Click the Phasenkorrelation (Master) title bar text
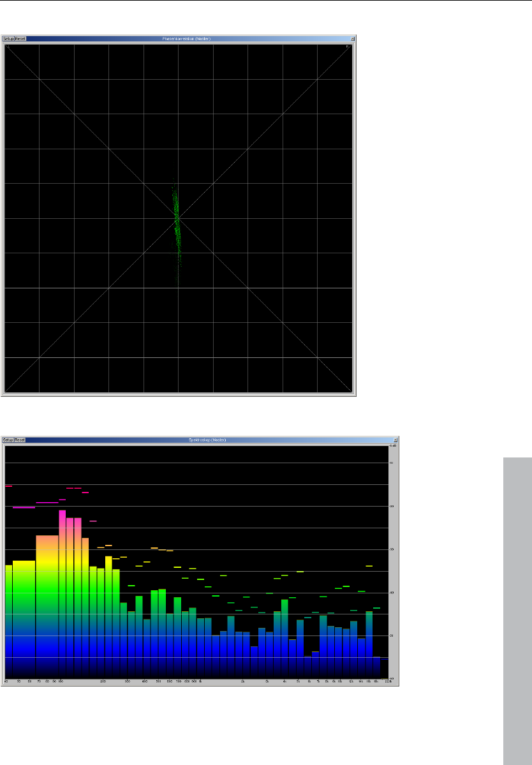Viewport: 532px width, 765px height. coord(187,38)
